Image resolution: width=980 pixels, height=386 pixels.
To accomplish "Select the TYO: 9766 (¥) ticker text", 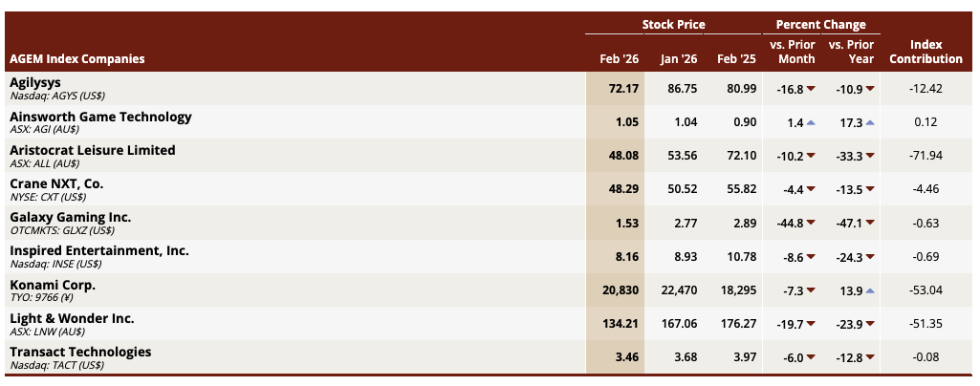I will point(42,298).
